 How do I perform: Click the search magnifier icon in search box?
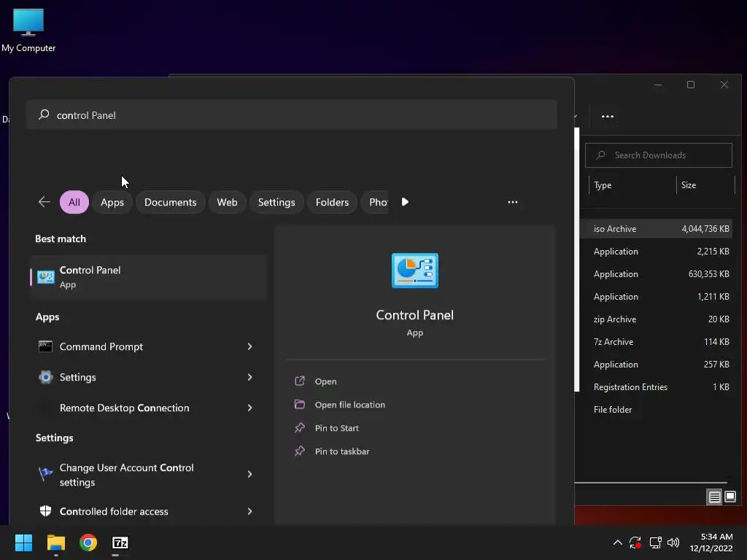click(44, 114)
